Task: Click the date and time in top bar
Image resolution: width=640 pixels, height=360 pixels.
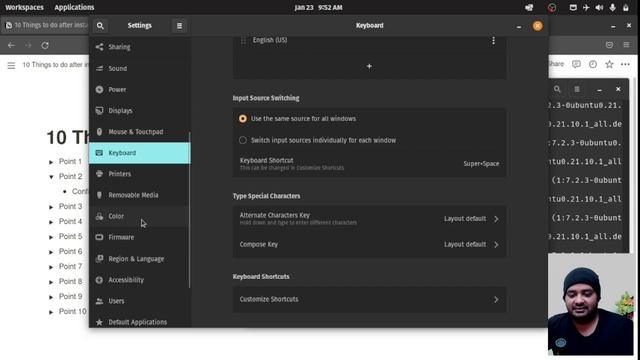Action: click(318, 7)
